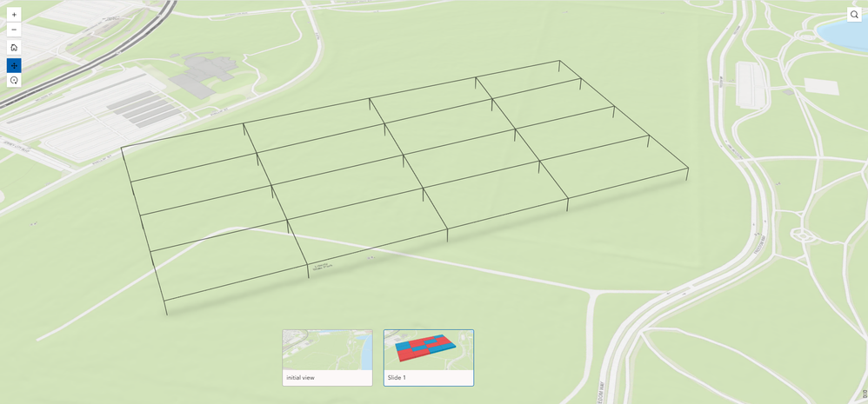Click the blue lake on the map

click(x=845, y=35)
